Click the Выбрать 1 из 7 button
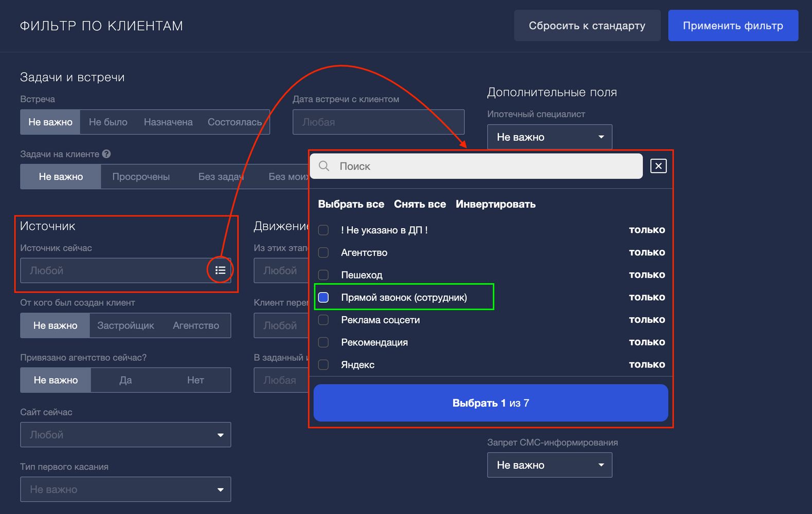This screenshot has height=514, width=812. [491, 403]
